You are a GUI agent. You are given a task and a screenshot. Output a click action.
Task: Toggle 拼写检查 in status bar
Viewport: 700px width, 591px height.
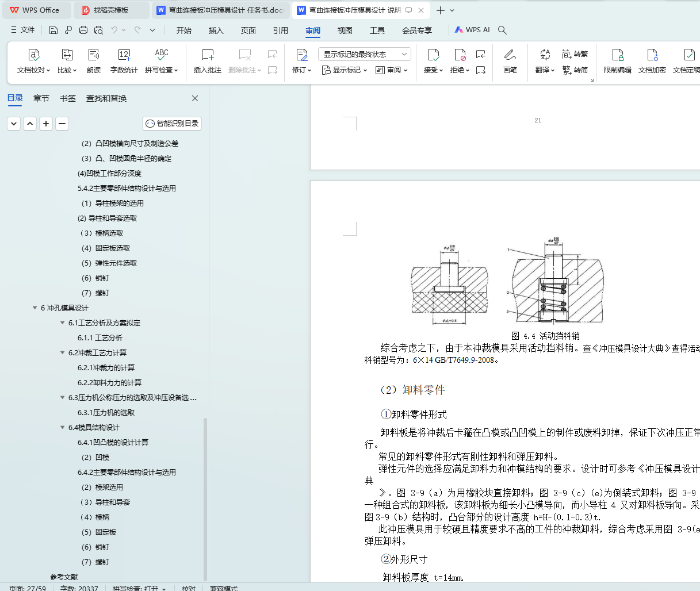click(139, 588)
